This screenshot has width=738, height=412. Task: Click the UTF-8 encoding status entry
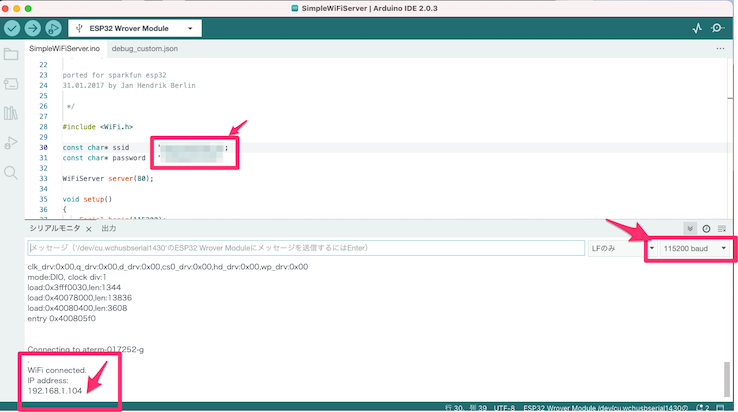504,408
